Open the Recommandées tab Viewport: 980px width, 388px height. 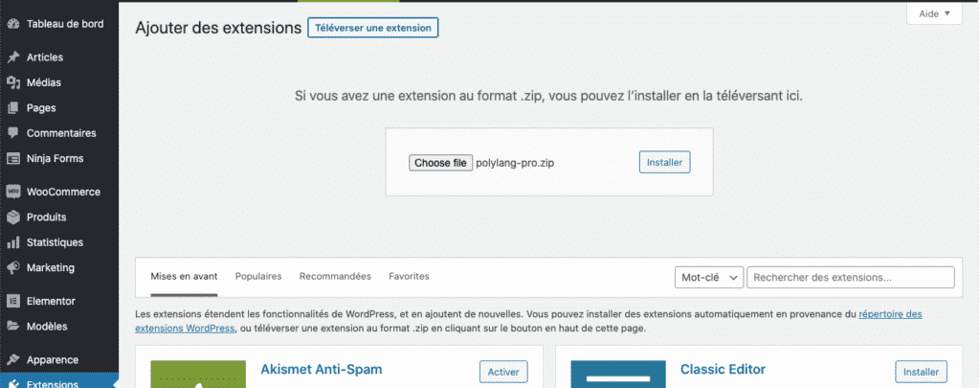[335, 276]
